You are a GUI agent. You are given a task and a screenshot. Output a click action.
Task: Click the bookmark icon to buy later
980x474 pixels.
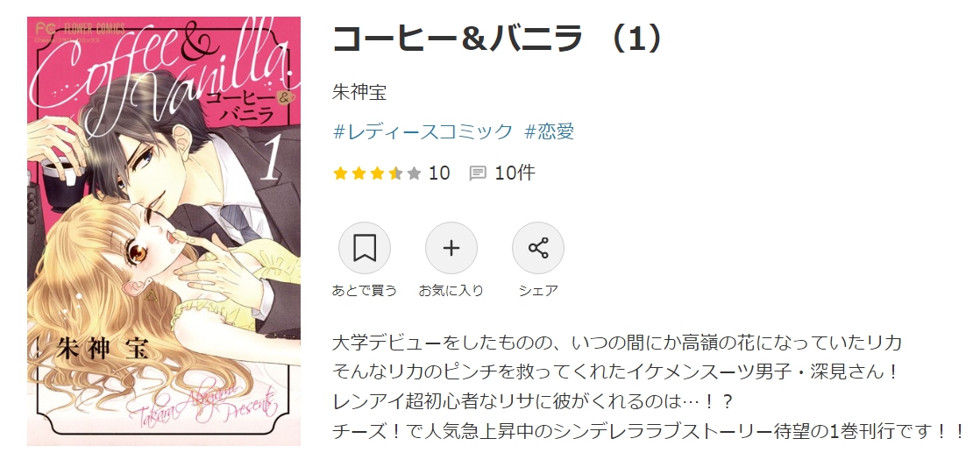[x=365, y=248]
